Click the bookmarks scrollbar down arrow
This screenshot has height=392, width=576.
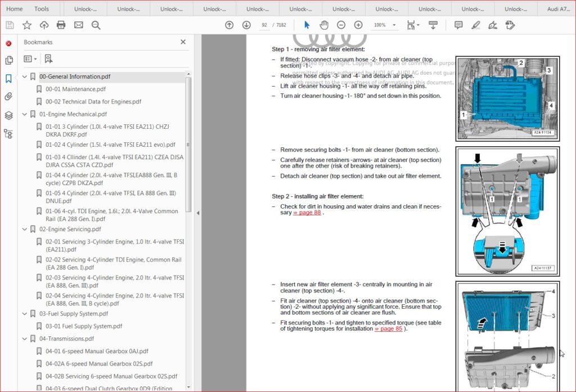click(x=188, y=387)
